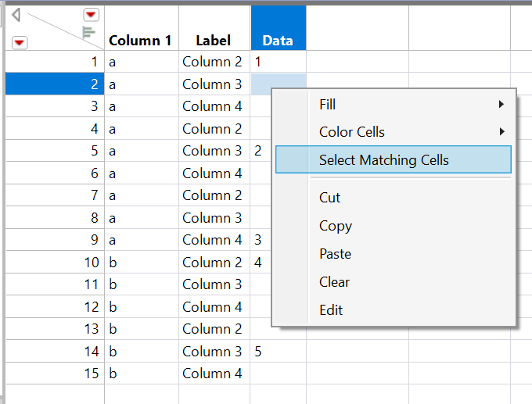Click the Label column header
Viewport: 532px width, 404px height.
click(x=214, y=40)
